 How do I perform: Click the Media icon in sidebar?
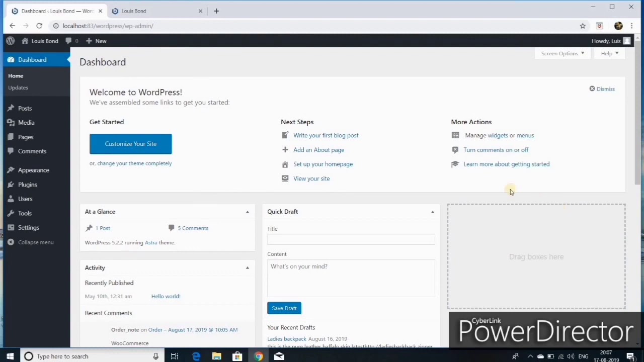tap(11, 123)
